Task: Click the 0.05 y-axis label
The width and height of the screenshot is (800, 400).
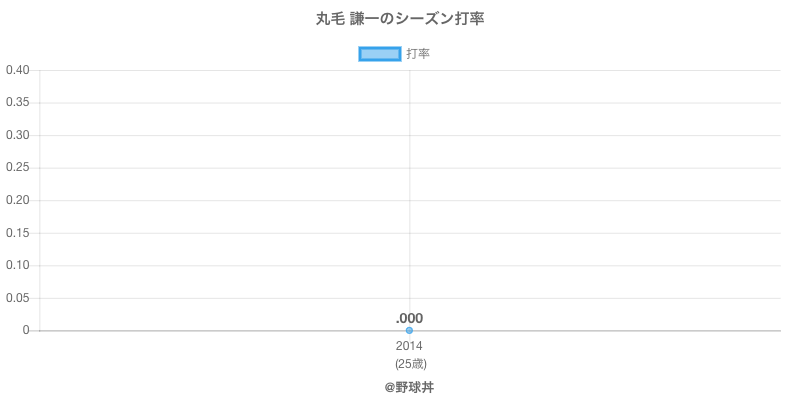Action: [17, 298]
